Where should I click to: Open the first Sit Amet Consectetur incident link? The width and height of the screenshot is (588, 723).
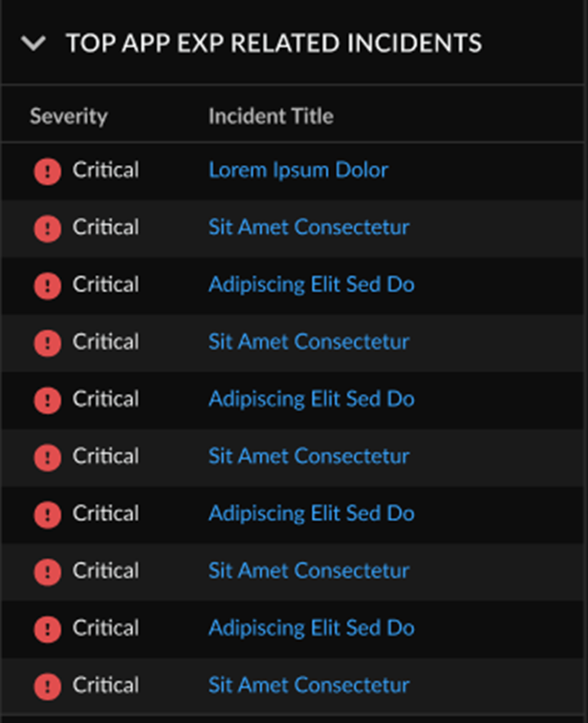pyautogui.click(x=309, y=227)
